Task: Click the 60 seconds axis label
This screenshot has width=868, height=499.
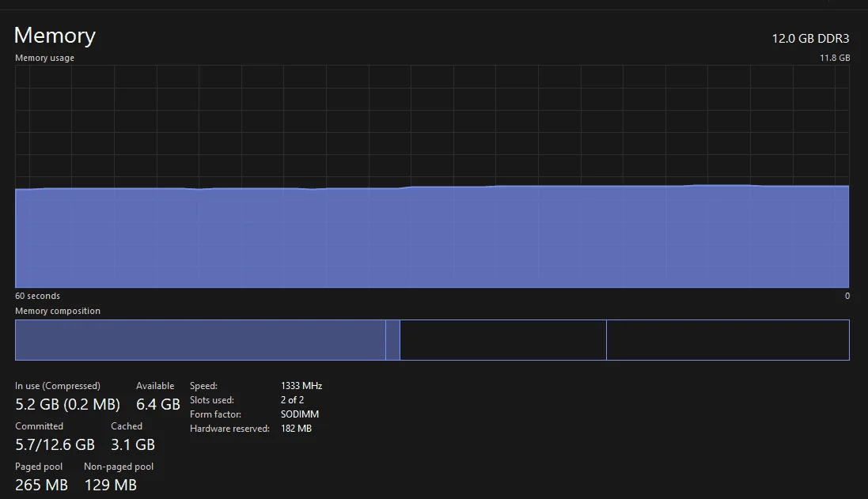Action: (x=38, y=296)
